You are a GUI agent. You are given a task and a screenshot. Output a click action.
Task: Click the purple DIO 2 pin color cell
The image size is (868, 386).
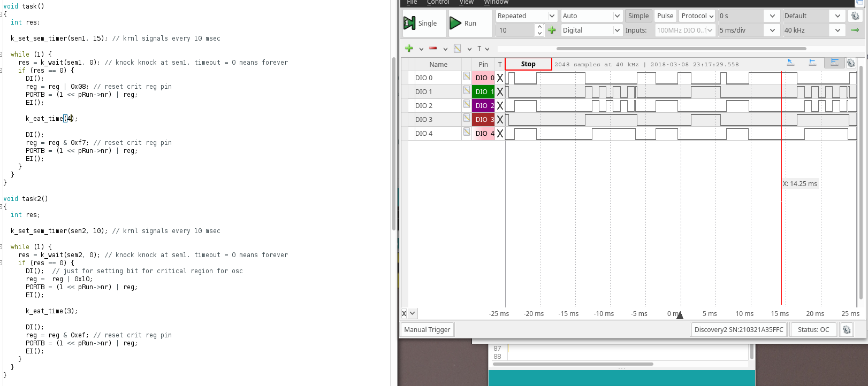point(483,106)
